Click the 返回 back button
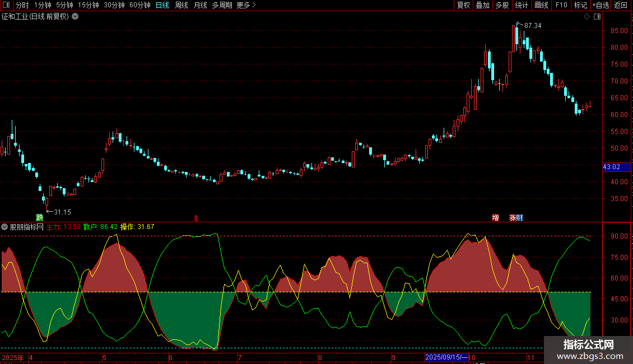This screenshot has width=633, height=364. (621, 5)
